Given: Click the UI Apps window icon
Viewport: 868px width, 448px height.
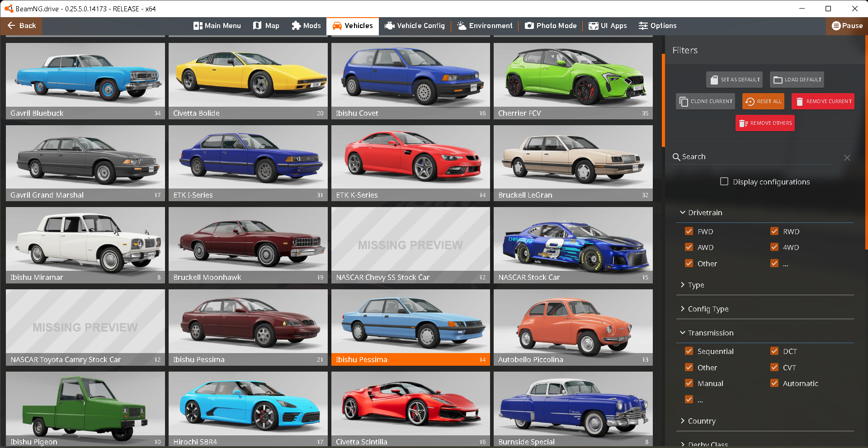Looking at the screenshot, I should tap(594, 26).
